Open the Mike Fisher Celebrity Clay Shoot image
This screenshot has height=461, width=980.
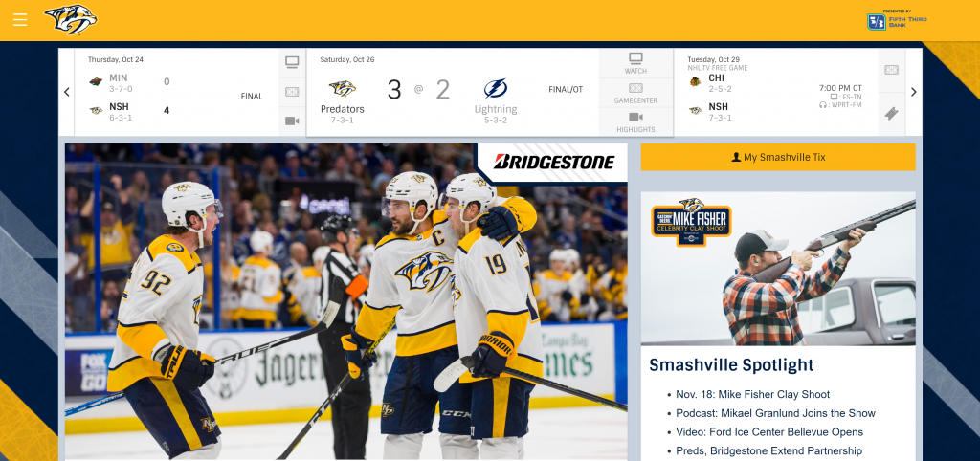click(x=778, y=269)
